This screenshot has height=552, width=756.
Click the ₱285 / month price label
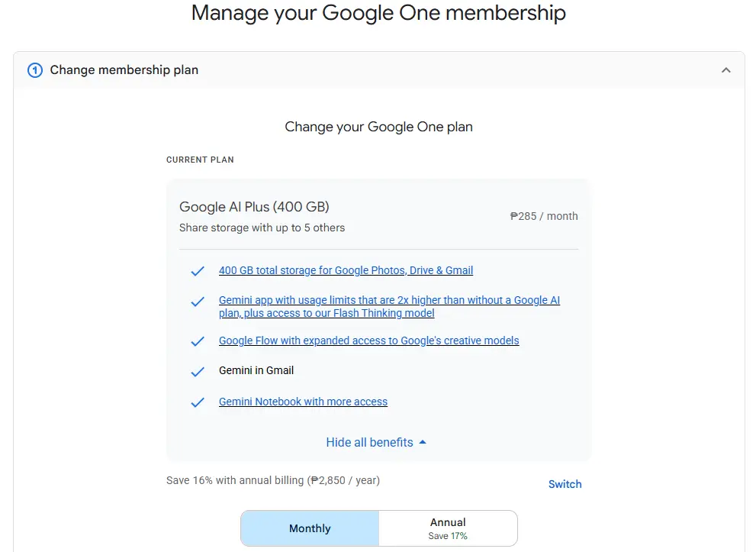pyautogui.click(x=544, y=216)
